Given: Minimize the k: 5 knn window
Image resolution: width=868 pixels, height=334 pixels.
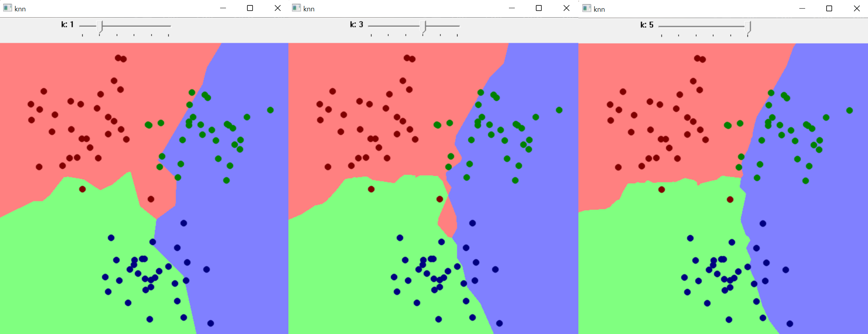Looking at the screenshot, I should click(802, 9).
